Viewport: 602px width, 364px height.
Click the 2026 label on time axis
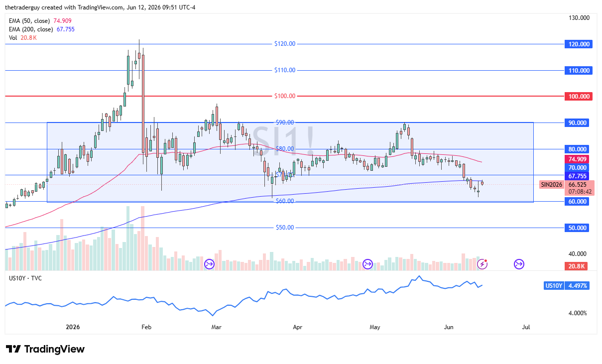point(74,328)
